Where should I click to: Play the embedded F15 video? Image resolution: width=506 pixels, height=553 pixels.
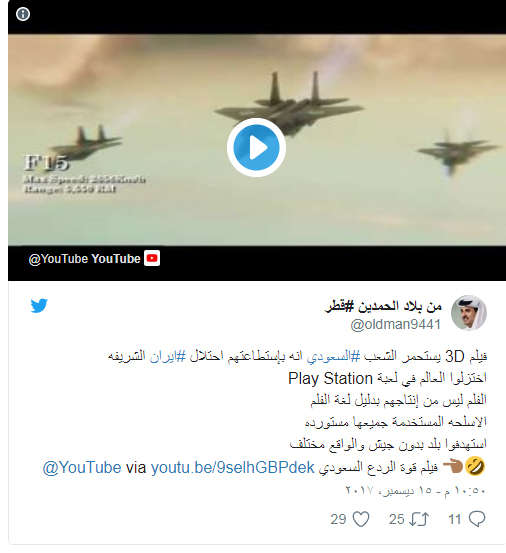click(x=256, y=147)
